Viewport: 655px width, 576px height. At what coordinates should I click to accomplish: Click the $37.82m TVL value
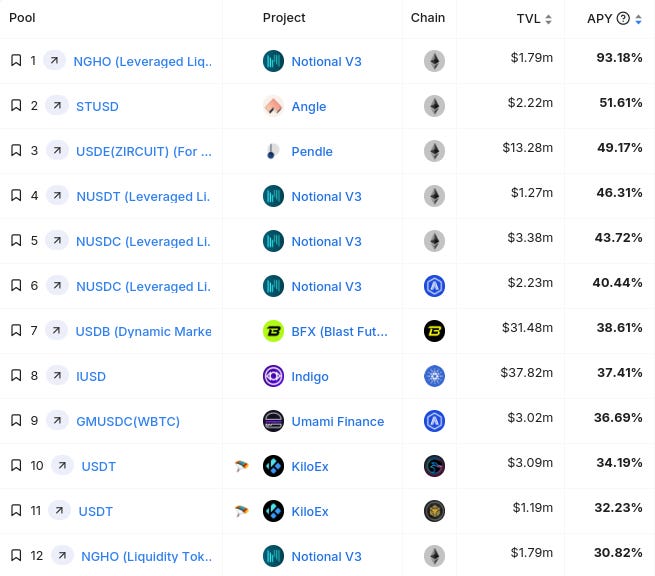526,373
